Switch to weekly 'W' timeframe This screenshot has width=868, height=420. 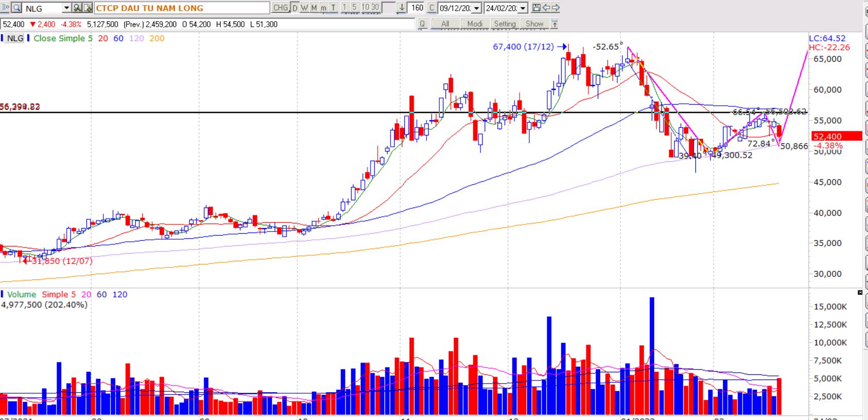point(304,8)
